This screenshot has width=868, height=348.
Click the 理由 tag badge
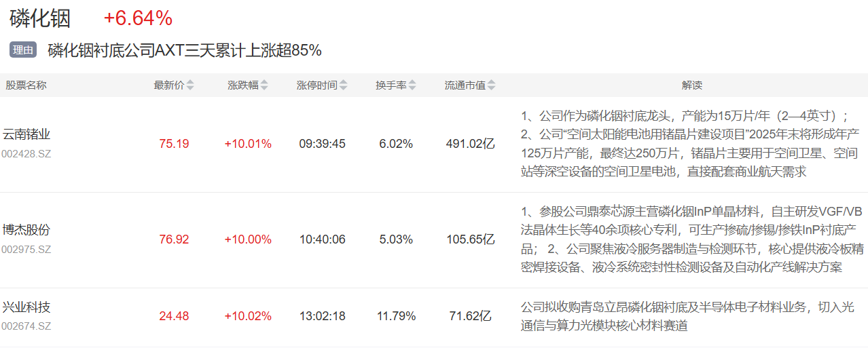[x=23, y=50]
